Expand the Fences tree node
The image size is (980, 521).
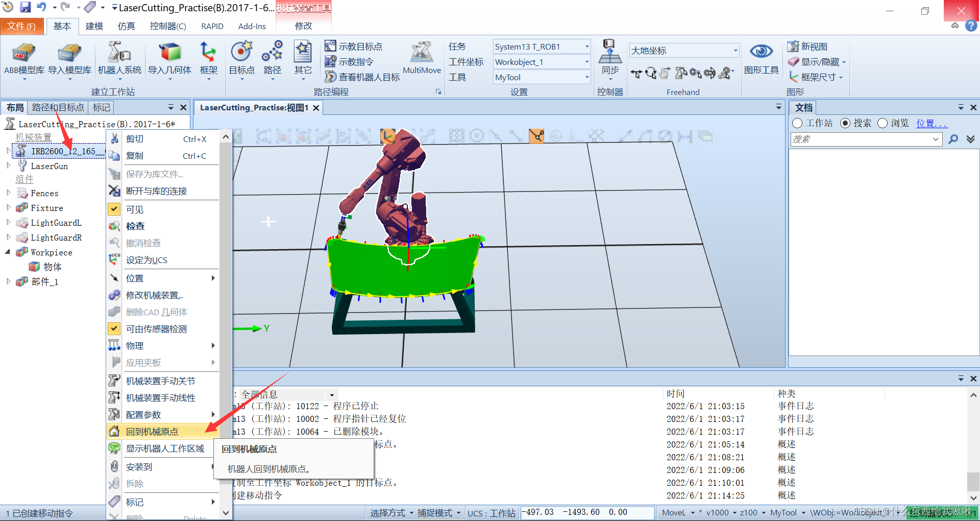click(x=8, y=193)
